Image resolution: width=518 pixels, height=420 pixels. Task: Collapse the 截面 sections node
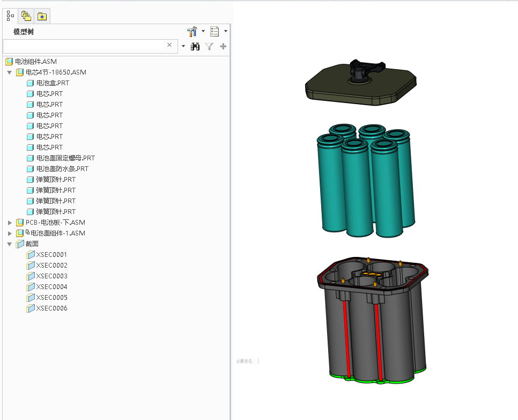[x=10, y=244]
